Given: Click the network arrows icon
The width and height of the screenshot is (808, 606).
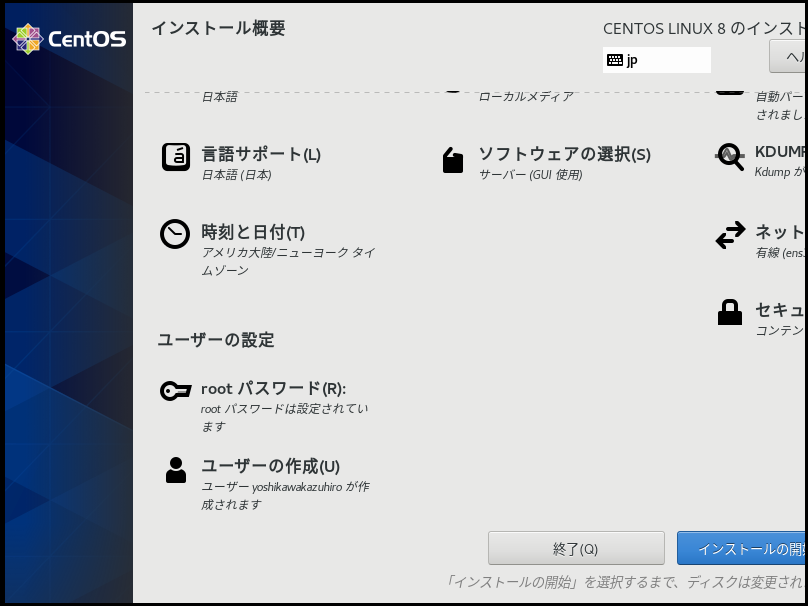Looking at the screenshot, I should click(x=730, y=235).
